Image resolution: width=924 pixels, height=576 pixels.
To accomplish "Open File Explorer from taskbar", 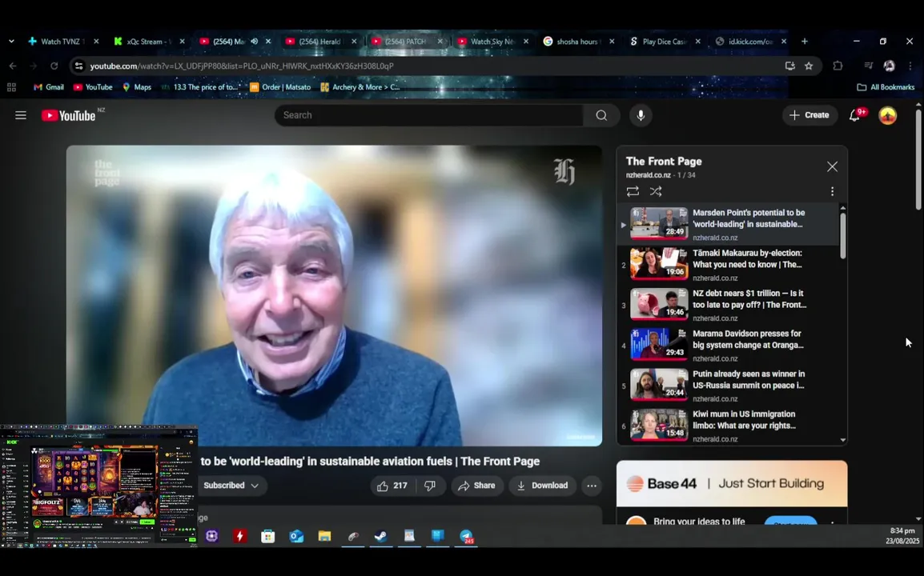I will [x=324, y=536].
